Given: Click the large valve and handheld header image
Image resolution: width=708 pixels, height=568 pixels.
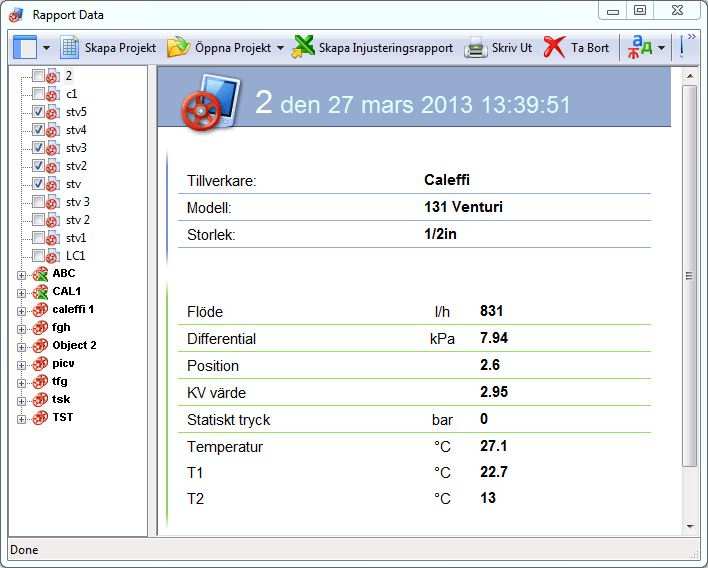Looking at the screenshot, I should click(210, 104).
